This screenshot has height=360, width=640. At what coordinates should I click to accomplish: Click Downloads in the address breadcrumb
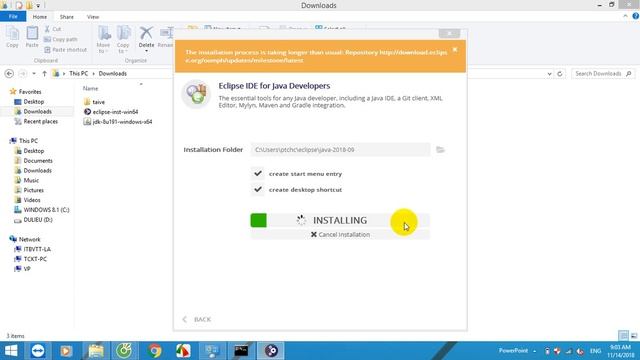tap(113, 73)
